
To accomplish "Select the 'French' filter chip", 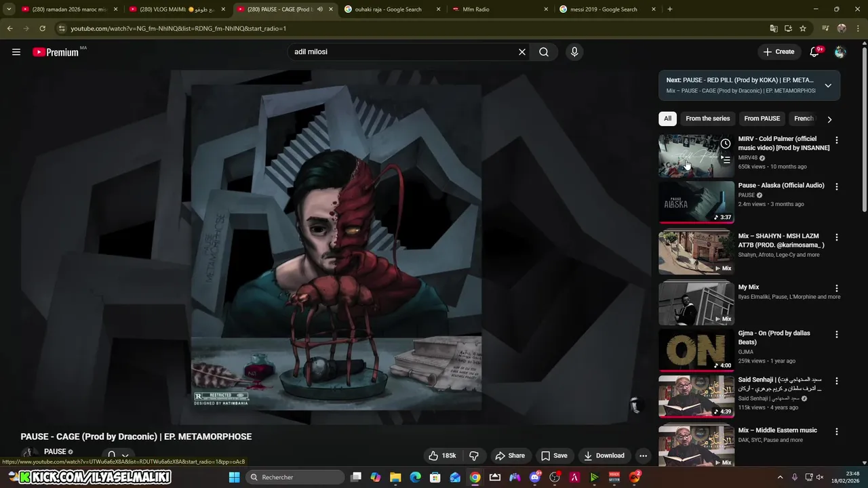I will pos(804,119).
